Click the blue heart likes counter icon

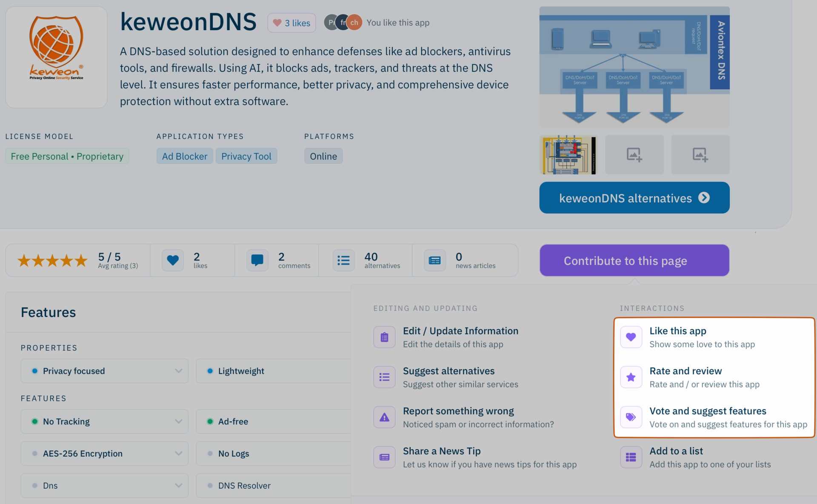[173, 260]
